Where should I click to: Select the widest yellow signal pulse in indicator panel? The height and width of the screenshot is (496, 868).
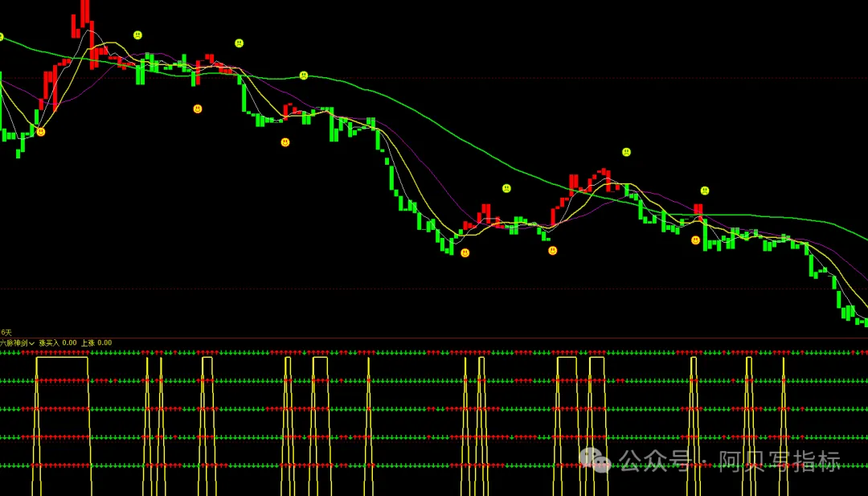pos(62,426)
